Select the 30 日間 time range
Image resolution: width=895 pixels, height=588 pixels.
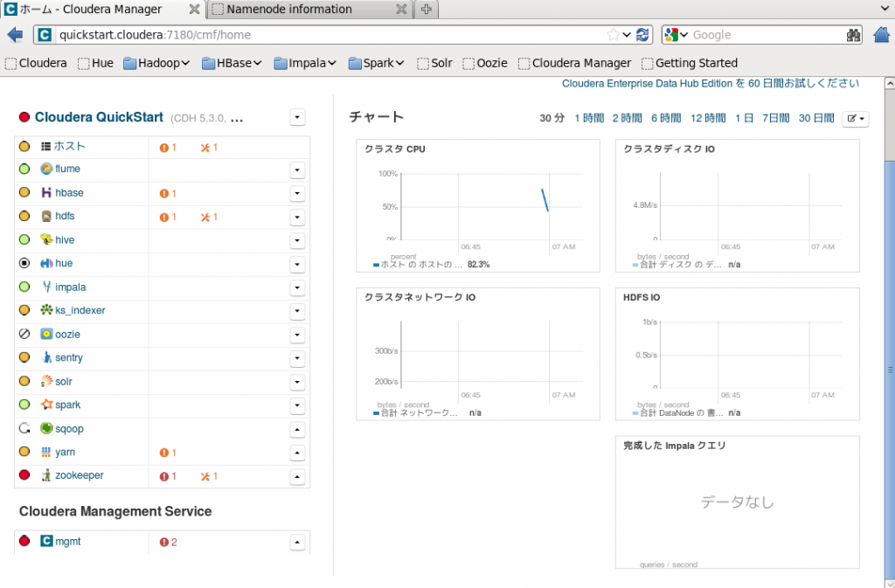(816, 118)
